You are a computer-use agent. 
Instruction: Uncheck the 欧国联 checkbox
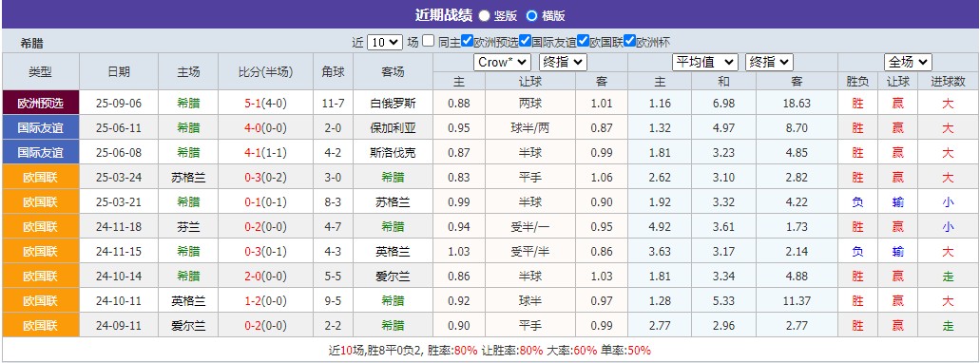[x=583, y=41]
